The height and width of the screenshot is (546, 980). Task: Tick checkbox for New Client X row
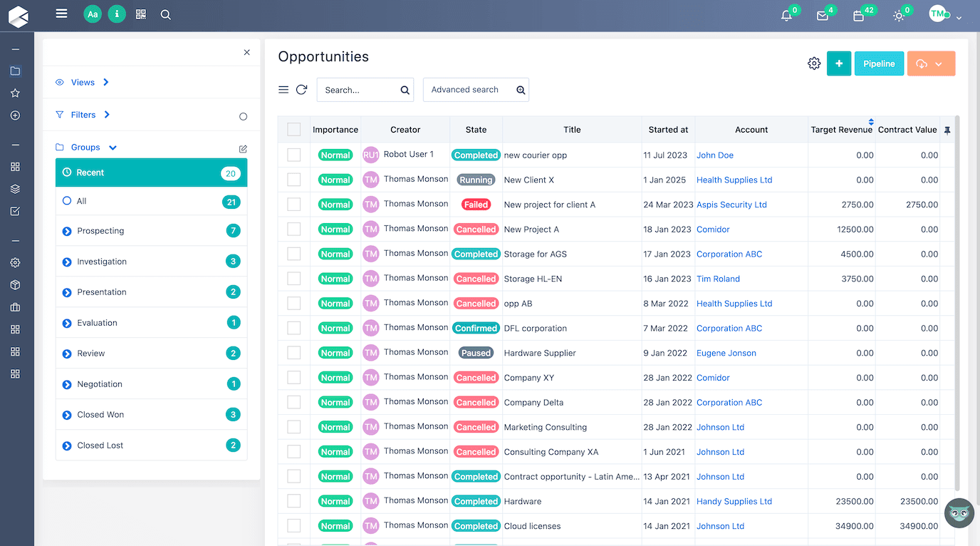294,180
